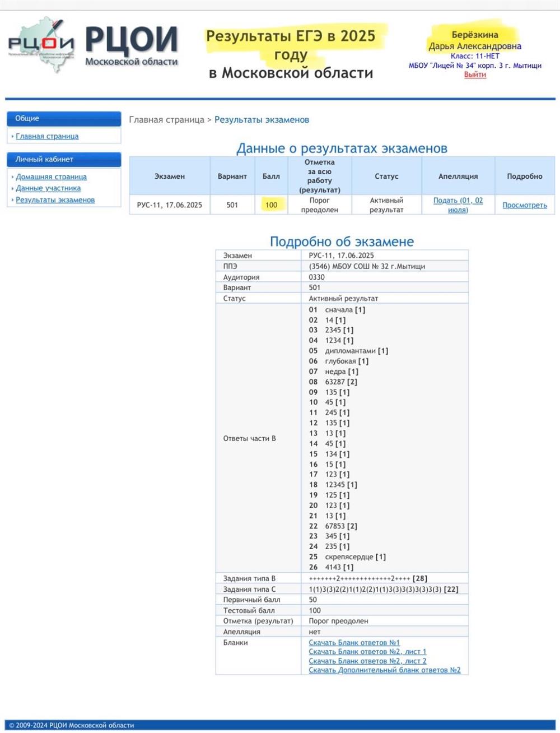Click the РЦОИ map logo icon

(41, 44)
